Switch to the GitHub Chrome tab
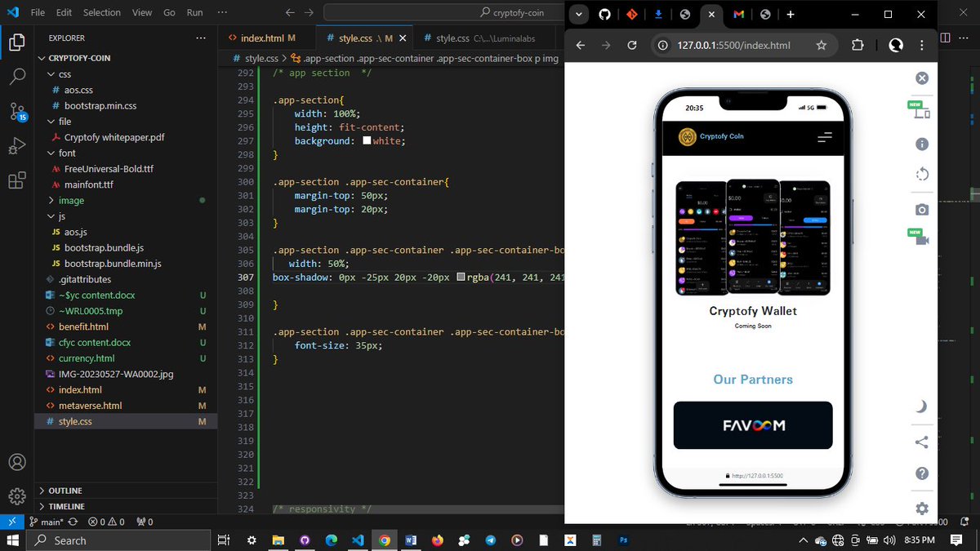 pyautogui.click(x=605, y=15)
